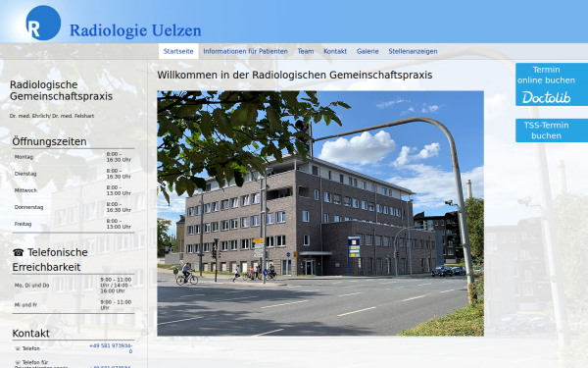
Task: Call the +49 581 973934-0 phone link
Action: pyautogui.click(x=111, y=348)
